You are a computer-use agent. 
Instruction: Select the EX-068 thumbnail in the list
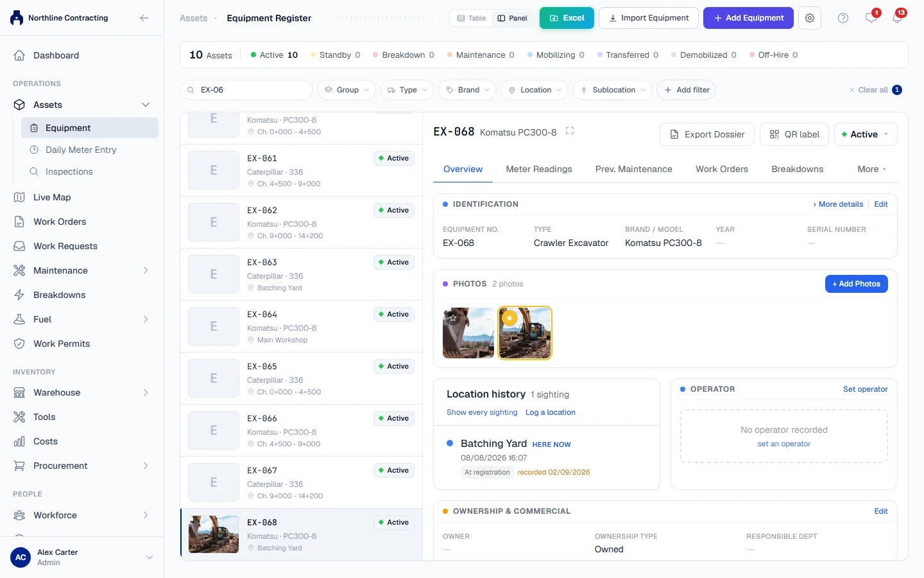(214, 534)
